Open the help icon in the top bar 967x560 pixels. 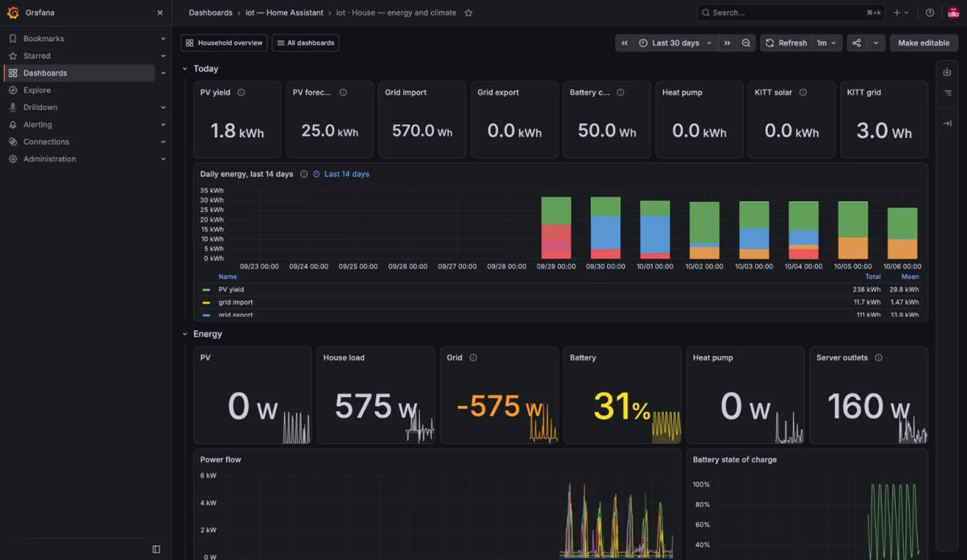tap(930, 13)
